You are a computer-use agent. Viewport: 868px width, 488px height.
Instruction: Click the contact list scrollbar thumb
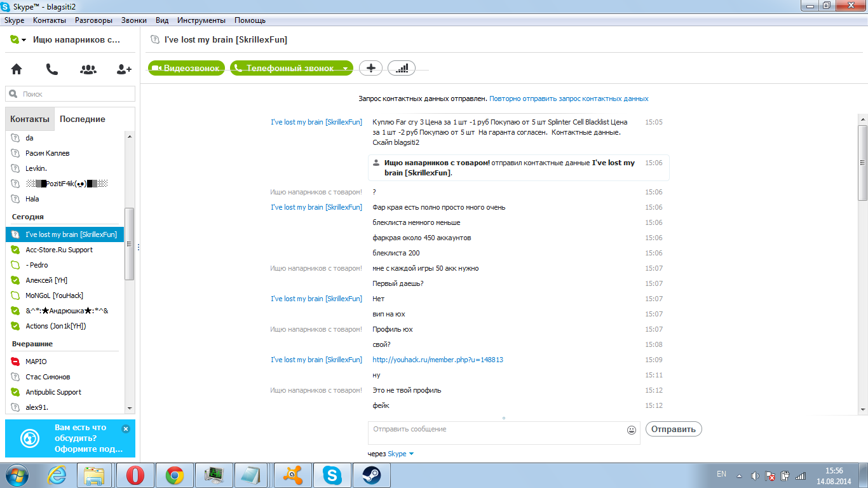pyautogui.click(x=130, y=244)
